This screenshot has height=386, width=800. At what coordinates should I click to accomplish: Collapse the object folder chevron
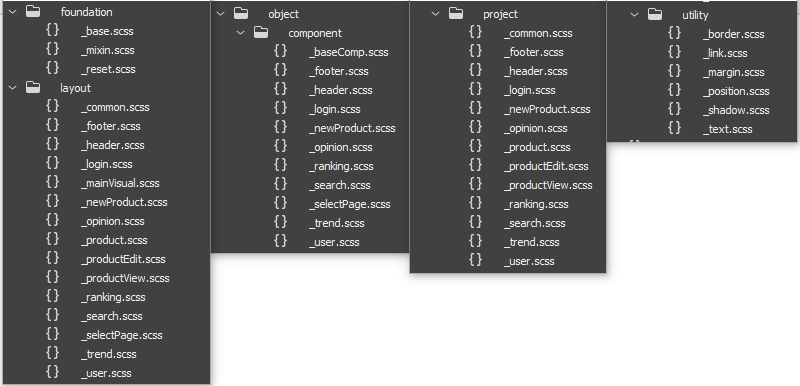tap(221, 14)
